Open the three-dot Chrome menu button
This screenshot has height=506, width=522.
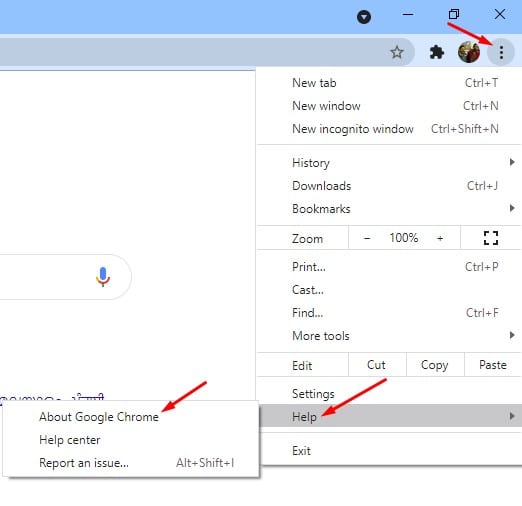click(501, 52)
